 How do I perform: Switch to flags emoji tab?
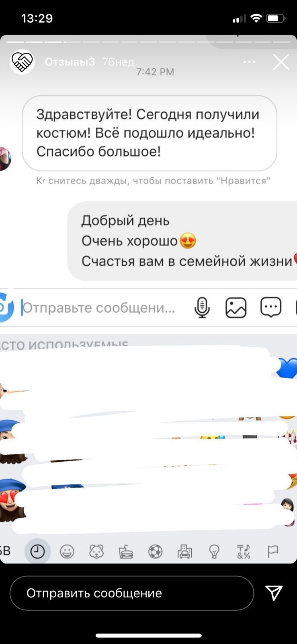[273, 551]
